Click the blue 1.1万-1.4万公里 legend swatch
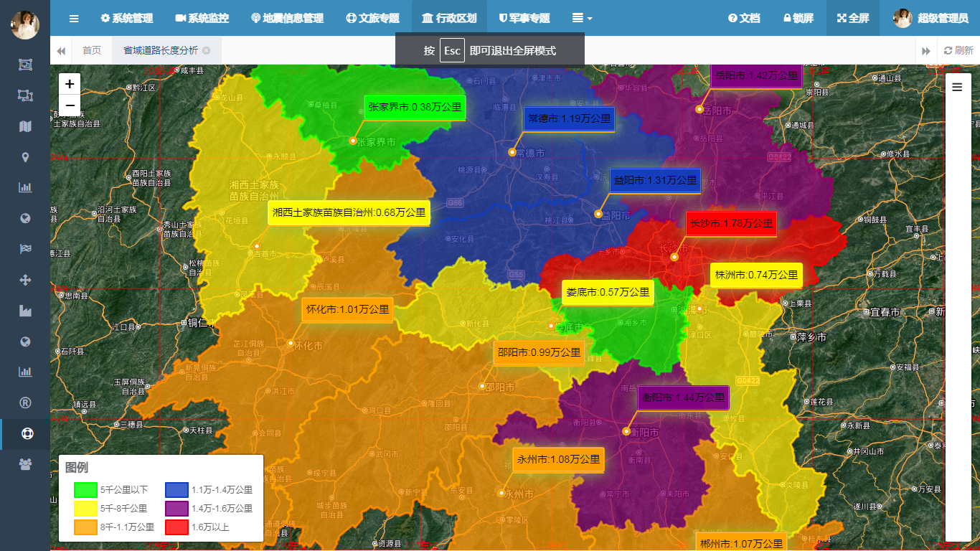Screen dimensions: 980x551 (x=176, y=490)
